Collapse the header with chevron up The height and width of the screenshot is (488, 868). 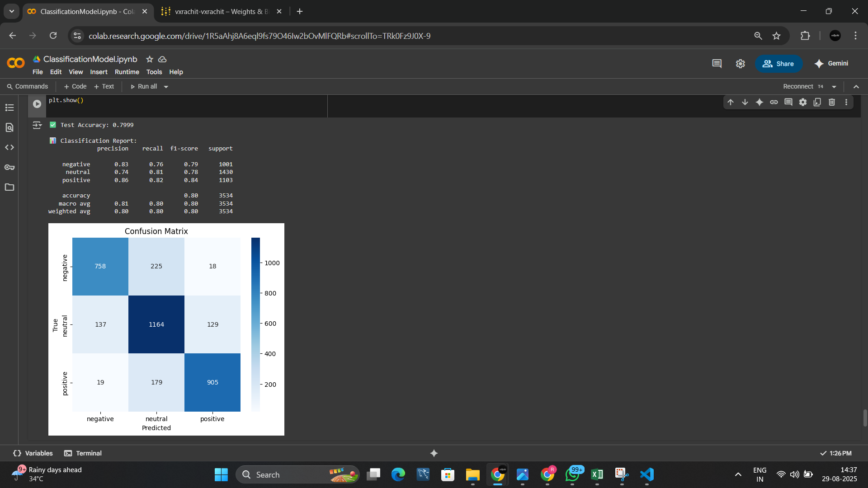[856, 87]
